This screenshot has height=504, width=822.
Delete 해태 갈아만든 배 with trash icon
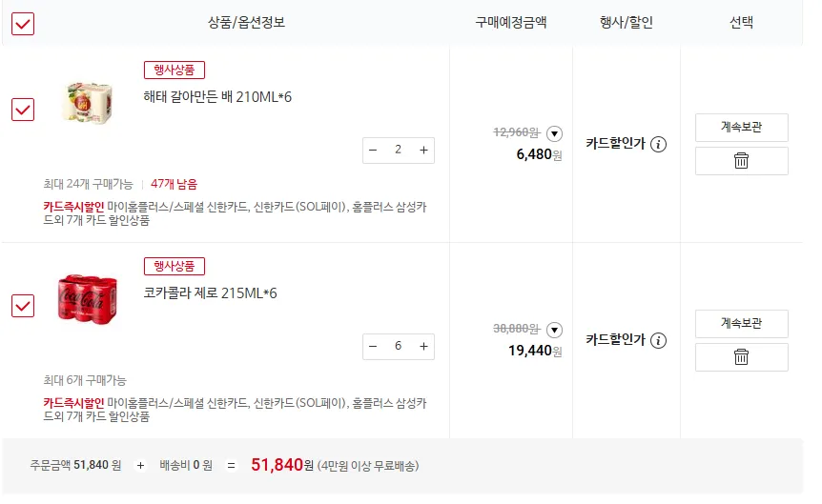click(741, 161)
